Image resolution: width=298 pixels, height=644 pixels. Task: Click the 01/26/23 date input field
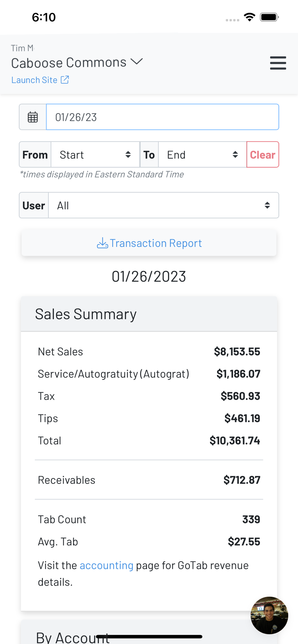pos(162,117)
